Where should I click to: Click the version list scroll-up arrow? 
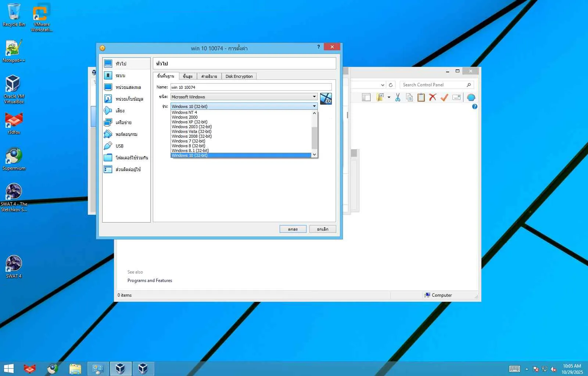pyautogui.click(x=314, y=113)
